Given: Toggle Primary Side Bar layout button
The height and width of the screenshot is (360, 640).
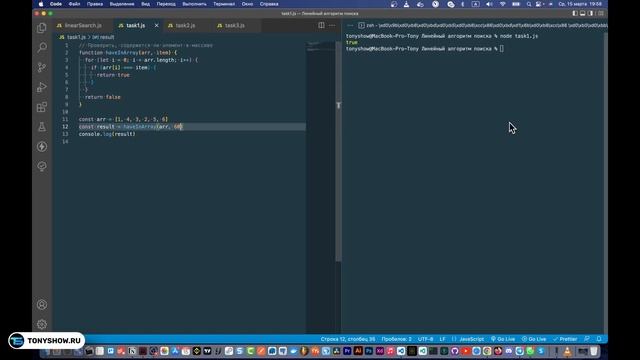Looking at the screenshot, I should (x=575, y=13).
